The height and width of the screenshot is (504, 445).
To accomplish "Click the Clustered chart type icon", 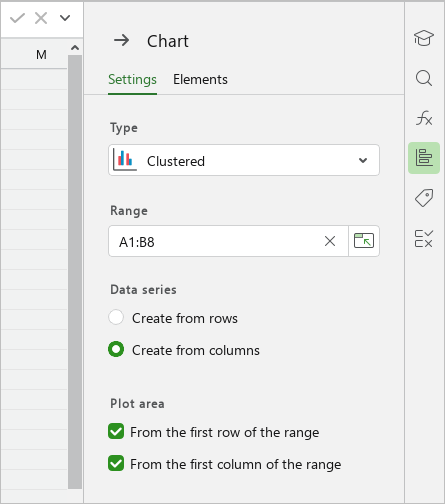I will pyautogui.click(x=125, y=160).
